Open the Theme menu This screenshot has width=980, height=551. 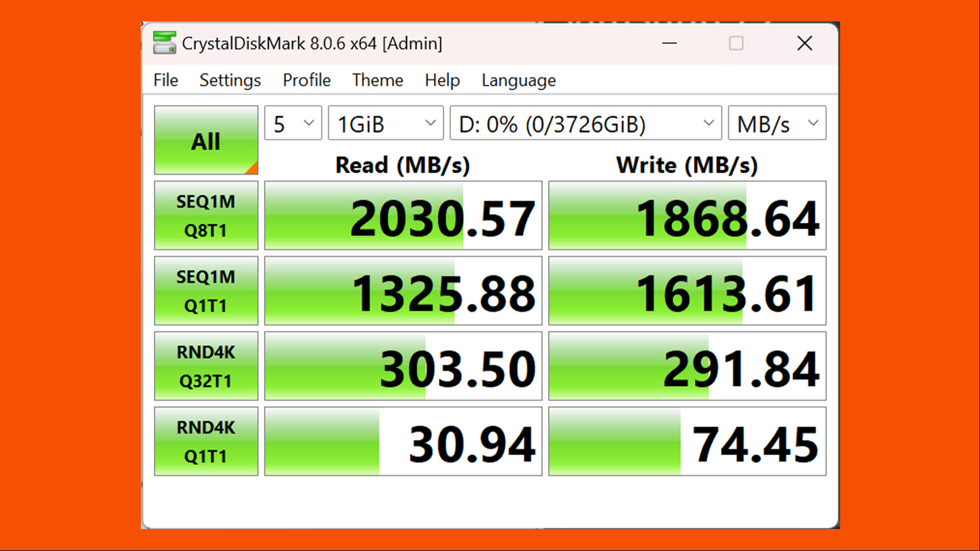378,80
